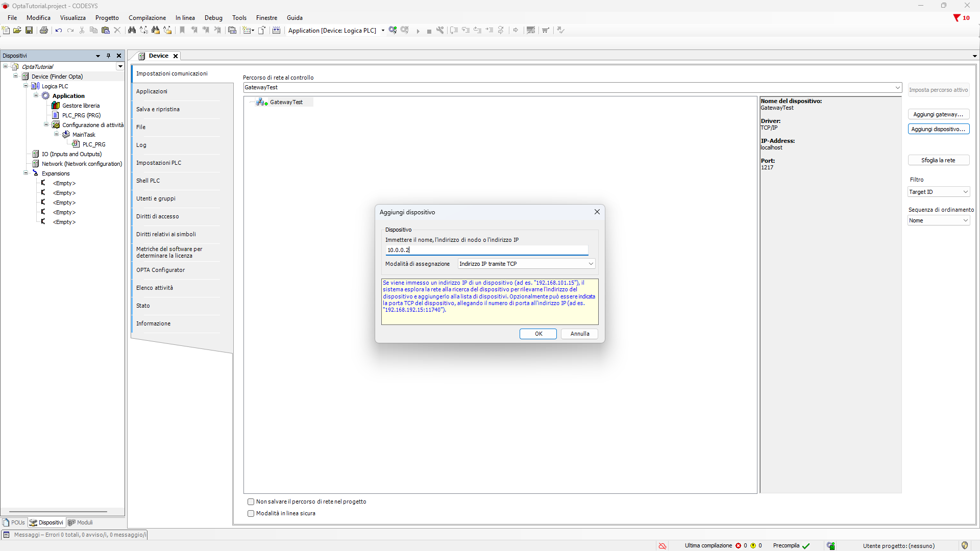Collapse the Expansions tree node
Viewport: 980px width, 551px height.
point(26,173)
